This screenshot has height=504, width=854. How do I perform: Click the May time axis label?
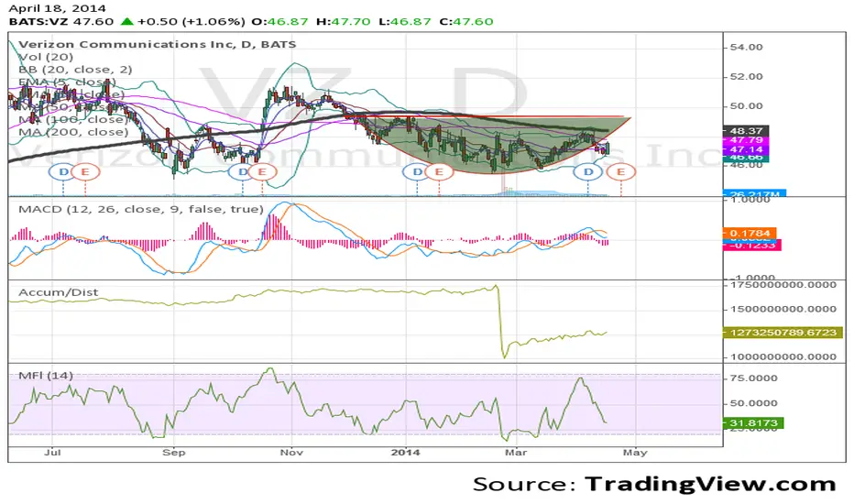click(635, 453)
